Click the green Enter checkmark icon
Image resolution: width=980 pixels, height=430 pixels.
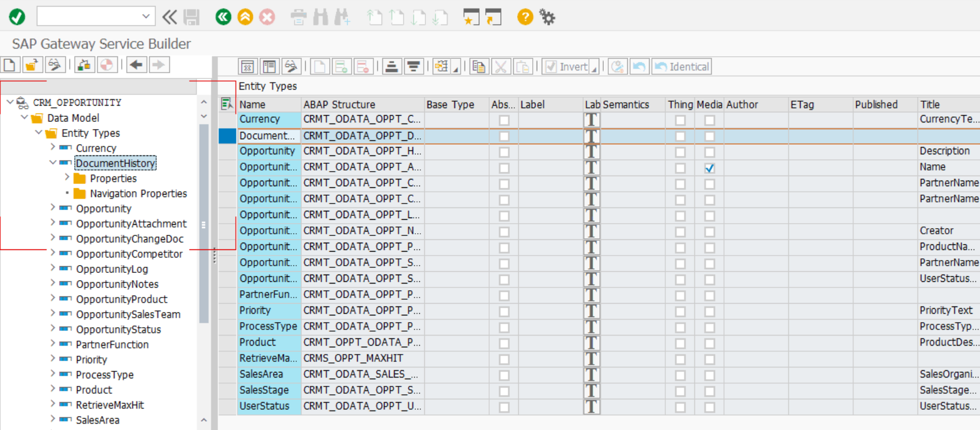(17, 17)
